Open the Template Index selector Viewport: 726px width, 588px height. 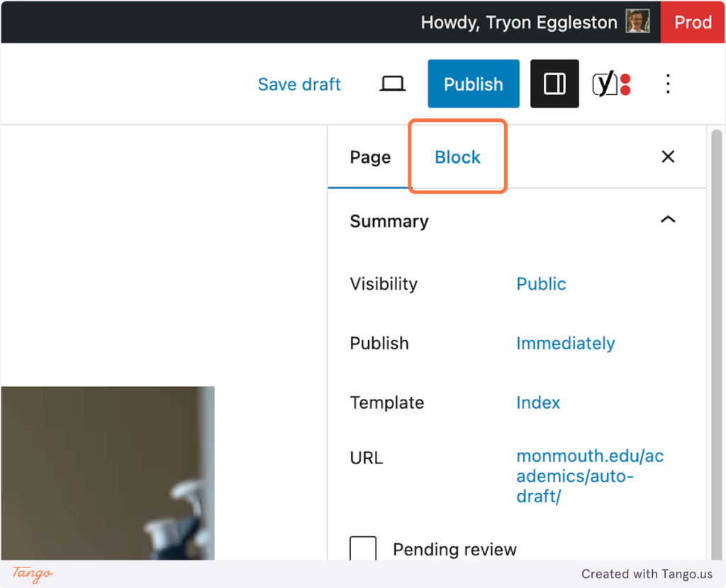(x=538, y=403)
